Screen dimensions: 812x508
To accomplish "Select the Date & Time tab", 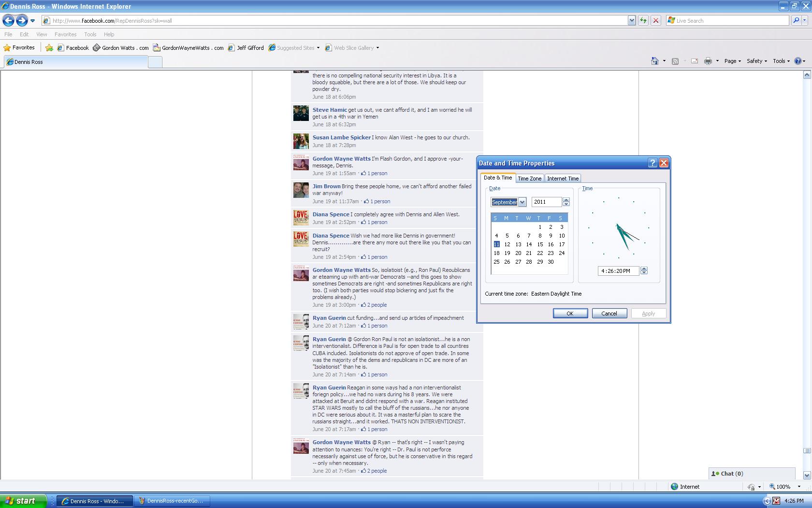I will (498, 178).
